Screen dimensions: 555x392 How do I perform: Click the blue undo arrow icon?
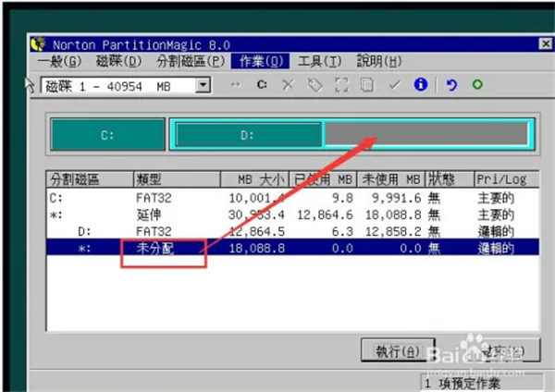pyautogui.click(x=451, y=85)
